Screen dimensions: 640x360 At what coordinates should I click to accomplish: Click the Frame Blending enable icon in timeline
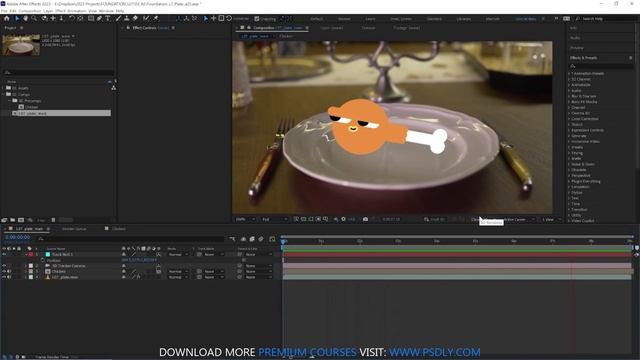252,239
